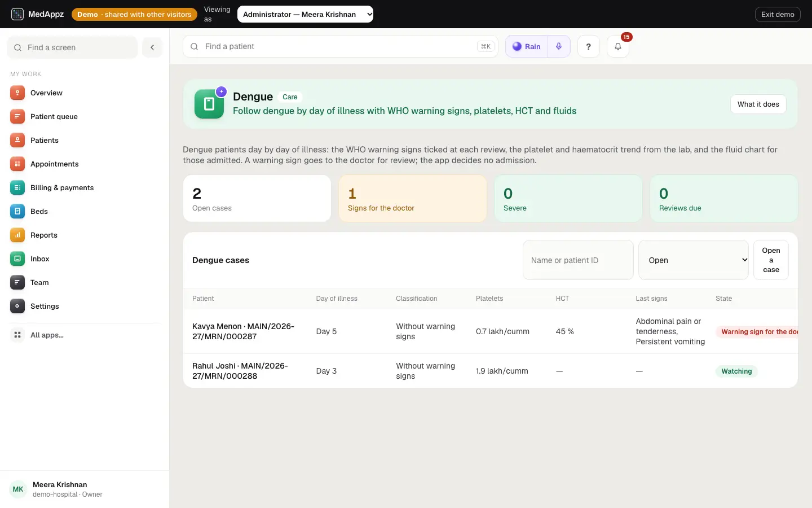812x508 pixels.
Task: Select the Signs for the doctor card
Action: pyautogui.click(x=413, y=198)
